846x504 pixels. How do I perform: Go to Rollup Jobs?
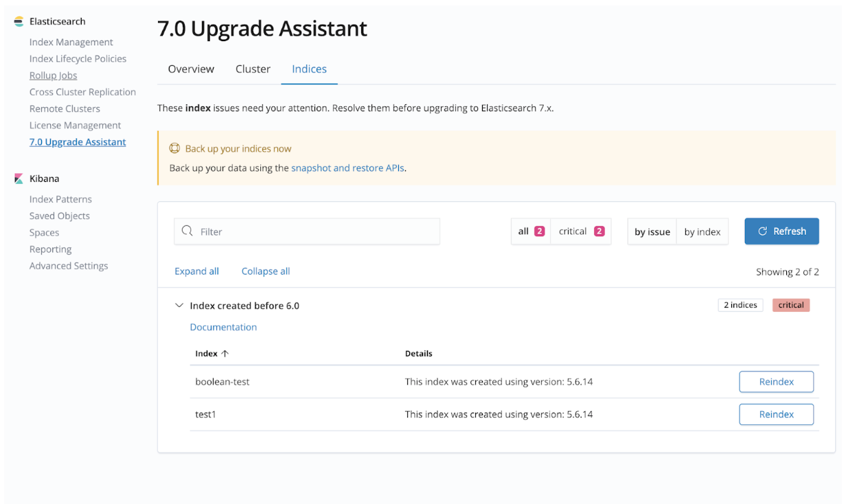click(54, 76)
